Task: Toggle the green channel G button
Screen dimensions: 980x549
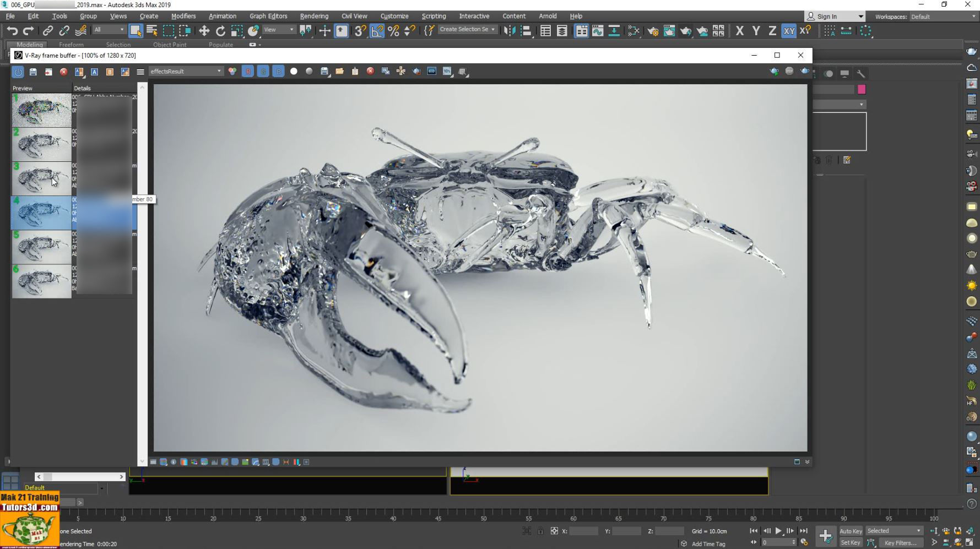Action: pyautogui.click(x=263, y=71)
